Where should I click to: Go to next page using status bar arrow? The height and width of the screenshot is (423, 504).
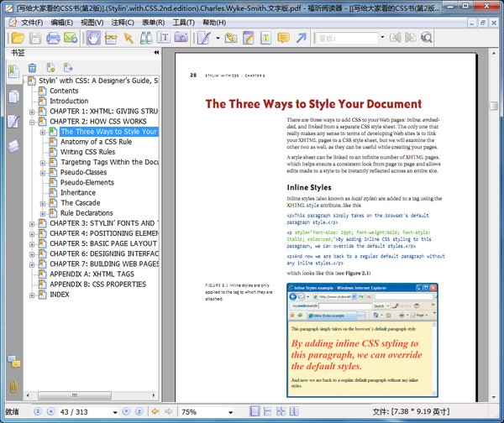pyautogui.click(x=127, y=412)
